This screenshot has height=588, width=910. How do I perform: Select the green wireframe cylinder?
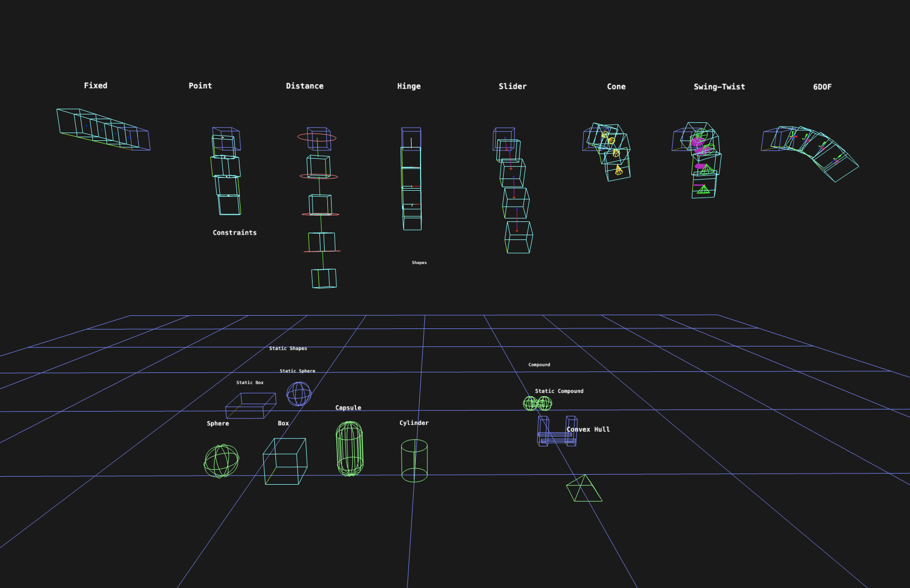pos(414,460)
